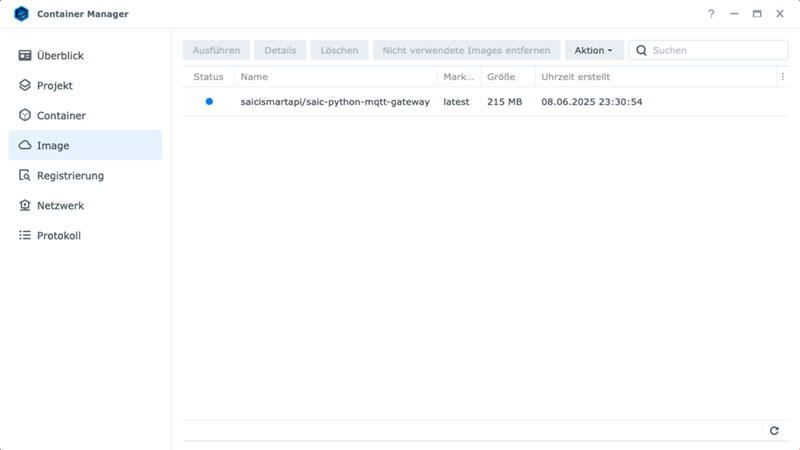The width and height of the screenshot is (800, 450).
Task: Refresh the image list
Action: (x=773, y=431)
